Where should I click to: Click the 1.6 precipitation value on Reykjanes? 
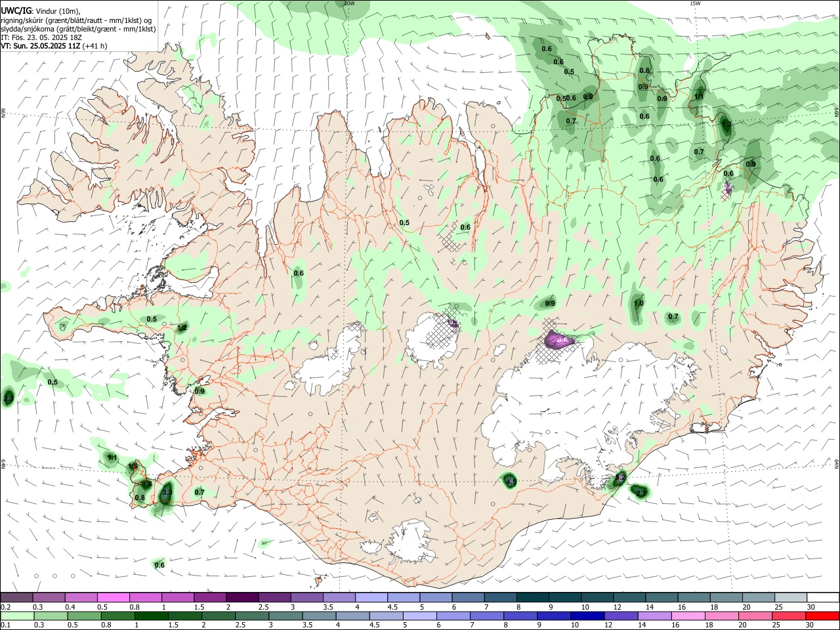133,467
